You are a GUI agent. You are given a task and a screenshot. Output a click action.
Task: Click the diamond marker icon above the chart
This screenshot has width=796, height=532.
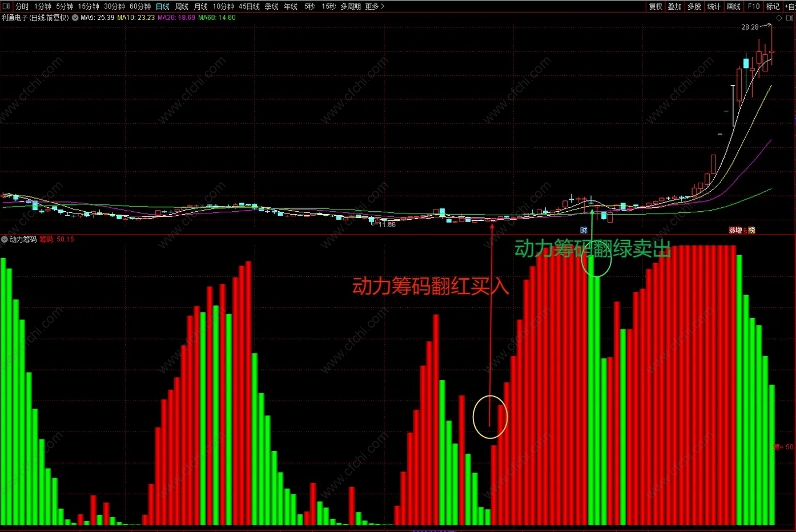[x=779, y=18]
